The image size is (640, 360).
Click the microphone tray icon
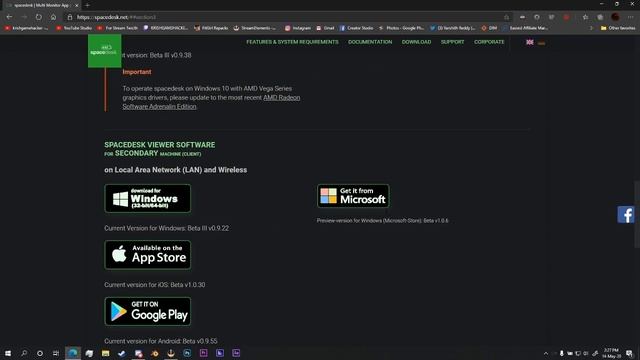562,353
